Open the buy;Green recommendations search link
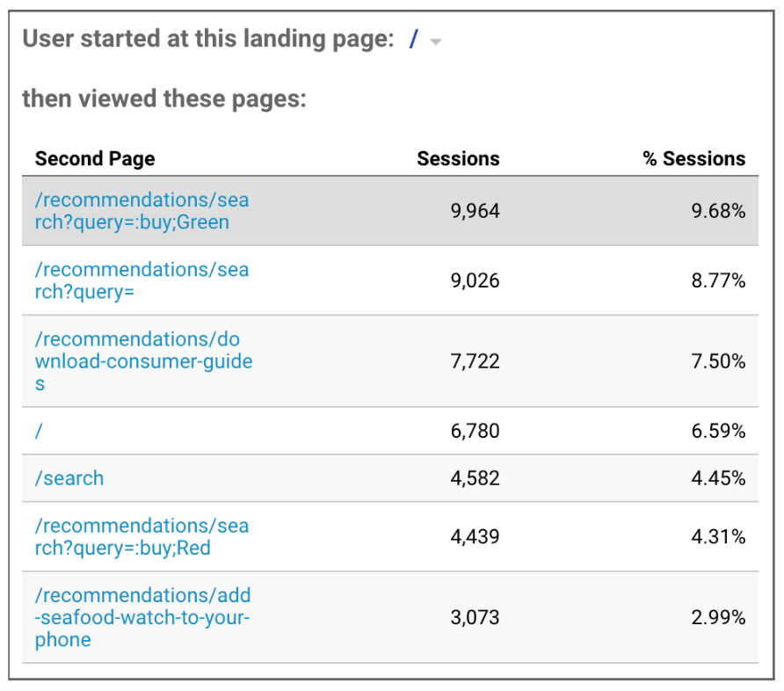The image size is (784, 691). point(142,211)
